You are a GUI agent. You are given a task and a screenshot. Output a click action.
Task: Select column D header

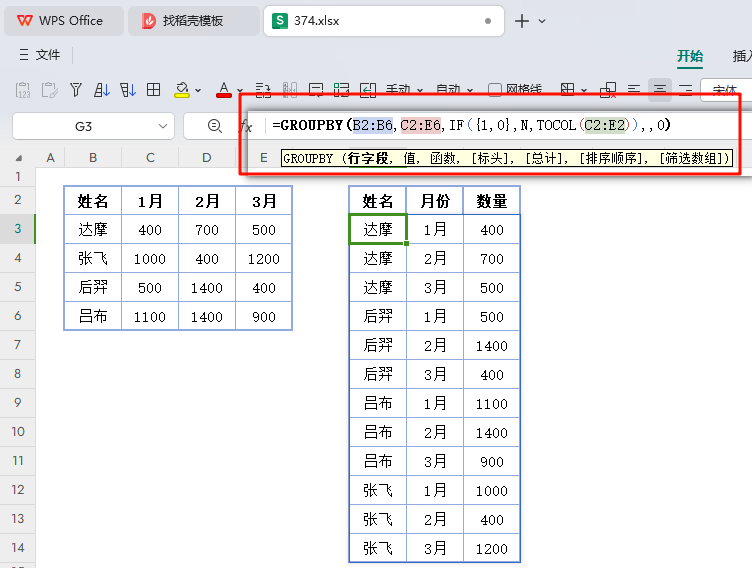tap(207, 157)
